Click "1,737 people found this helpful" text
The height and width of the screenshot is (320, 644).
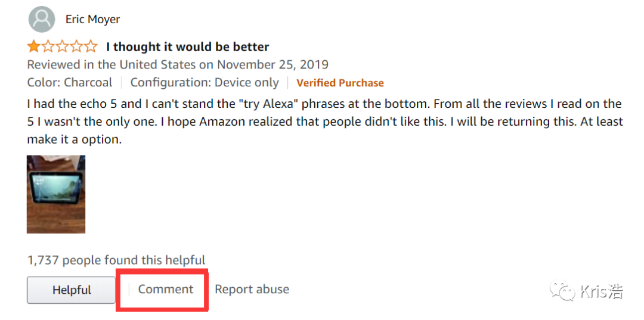click(116, 260)
